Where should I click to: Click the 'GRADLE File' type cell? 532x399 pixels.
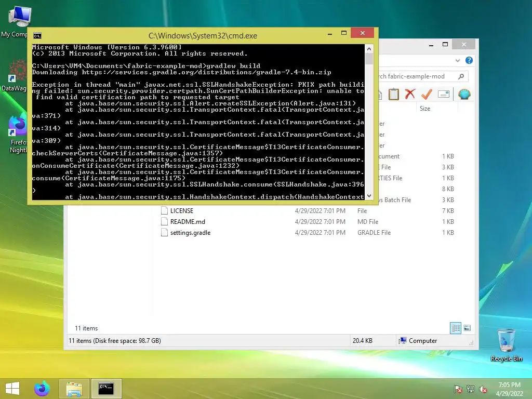pos(374,233)
